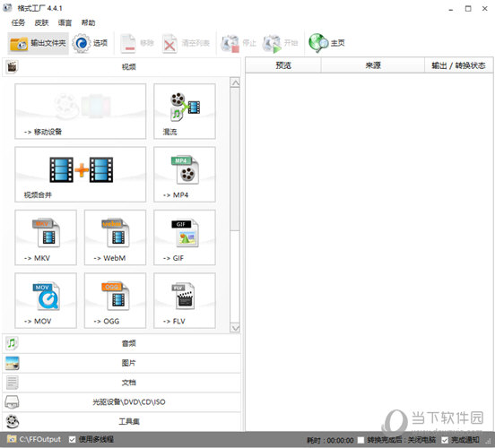
Task: Choose the -> OGG video format
Action: (x=115, y=300)
